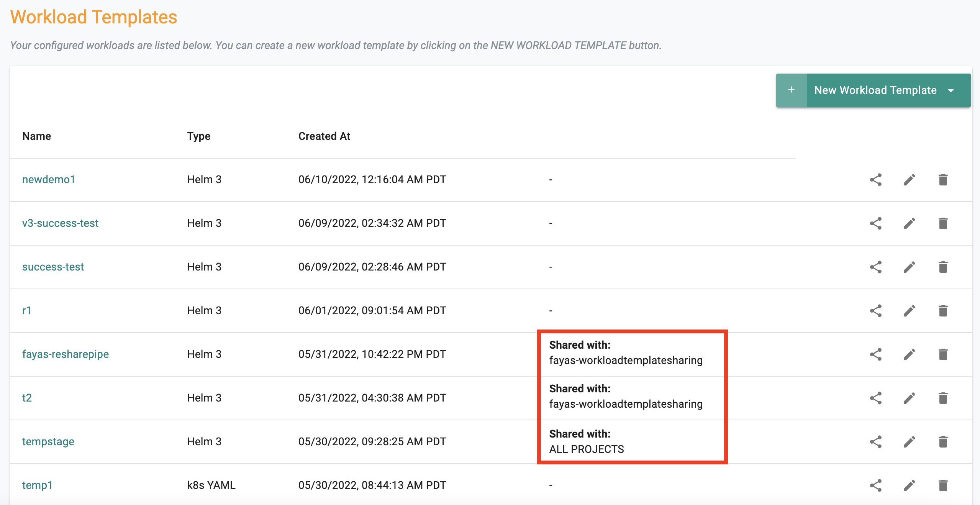The height and width of the screenshot is (505, 980).
Task: Edit the t2 template
Action: point(910,398)
